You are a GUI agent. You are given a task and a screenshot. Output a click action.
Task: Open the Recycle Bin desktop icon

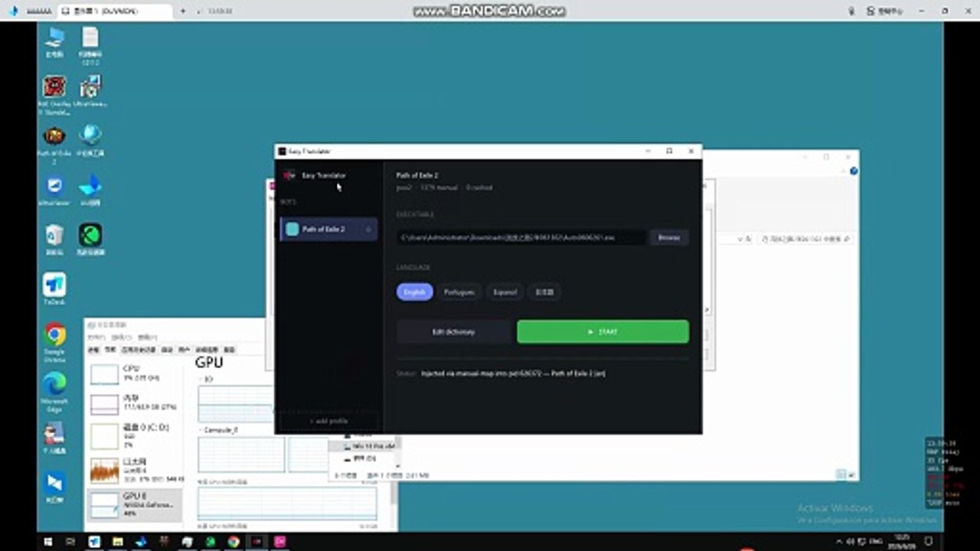tap(54, 240)
